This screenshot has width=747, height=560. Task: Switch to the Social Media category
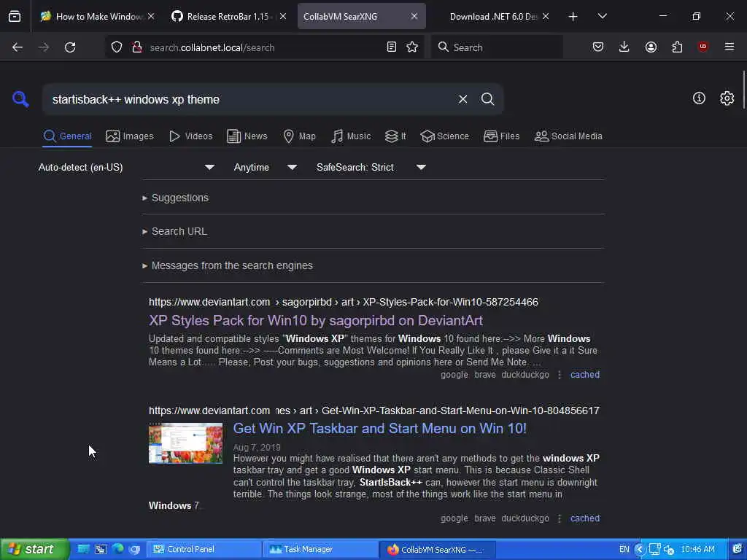[x=568, y=136]
